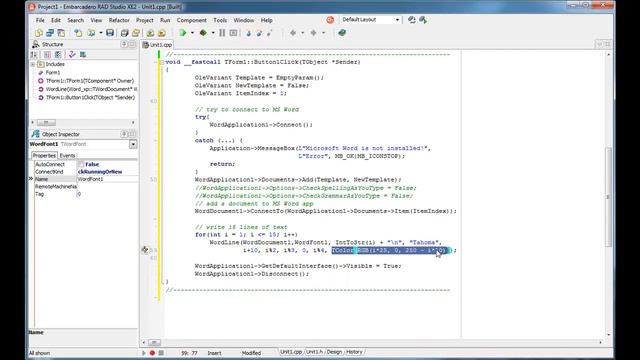
Task: Open the Window menu
Action: click(244, 20)
